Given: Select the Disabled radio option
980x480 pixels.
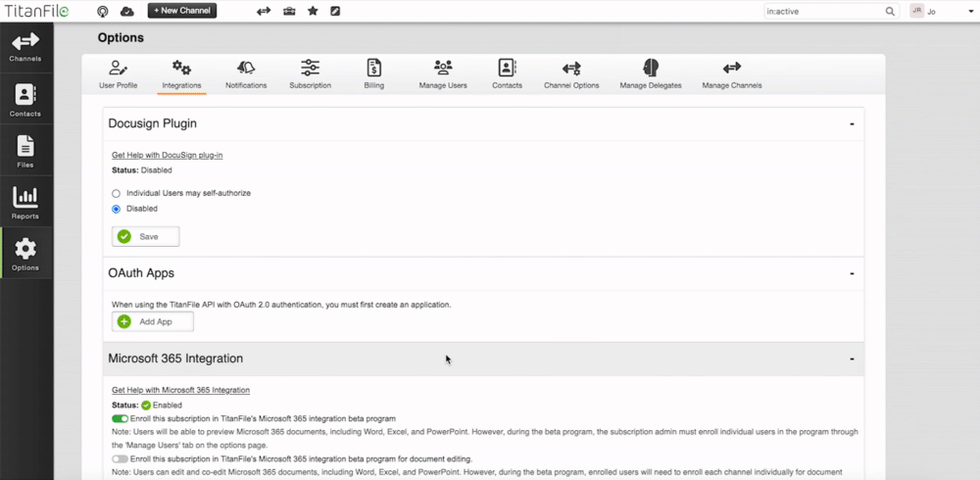Looking at the screenshot, I should [116, 209].
